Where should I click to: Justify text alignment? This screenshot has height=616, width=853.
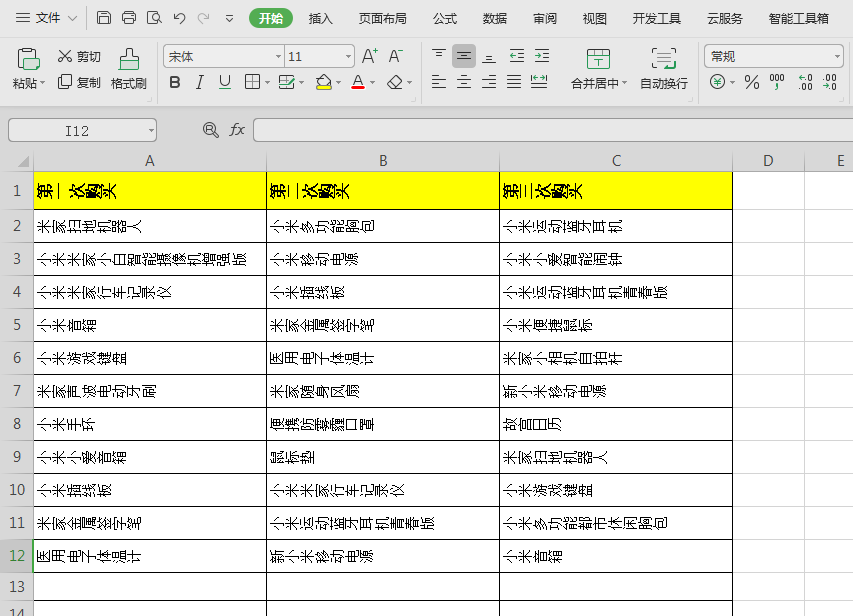click(x=514, y=82)
